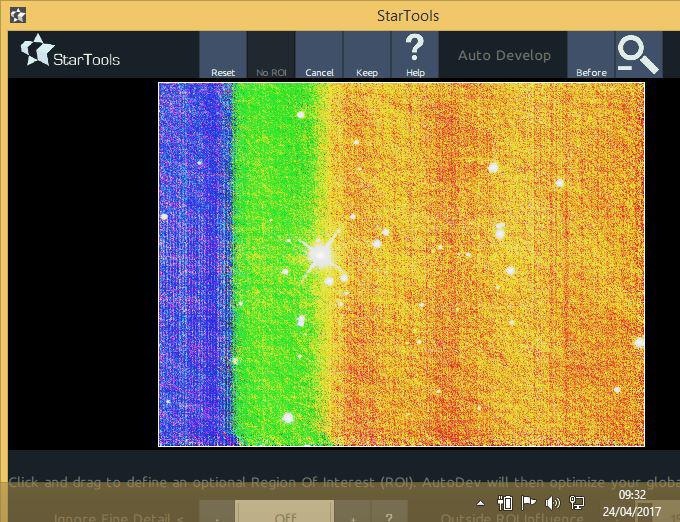
Task: Open the volume speaker tray icon
Action: click(552, 503)
